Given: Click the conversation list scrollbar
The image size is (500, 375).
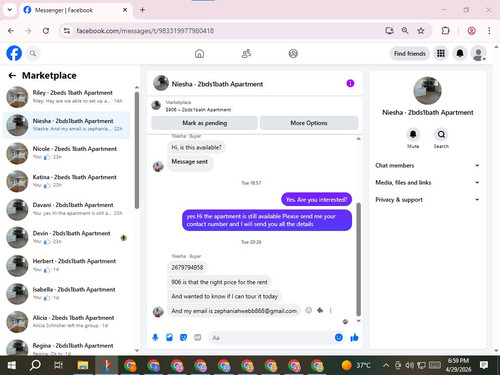Looking at the screenshot, I should (137, 150).
